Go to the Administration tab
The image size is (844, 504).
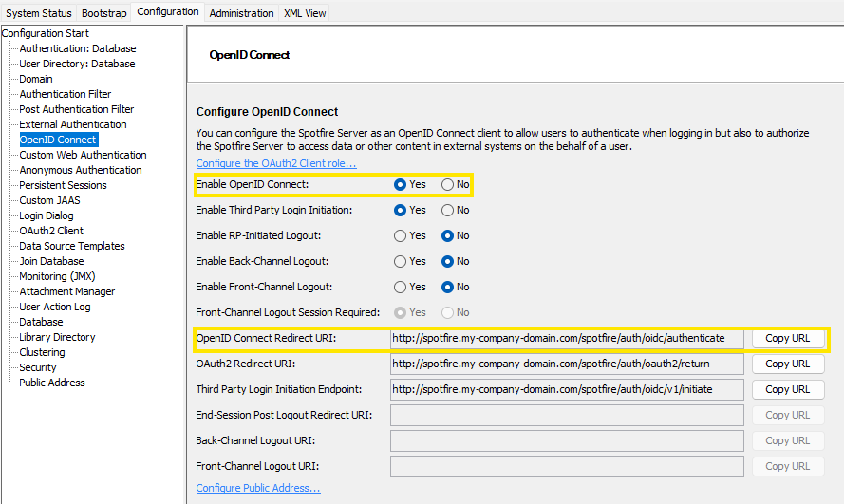point(241,13)
